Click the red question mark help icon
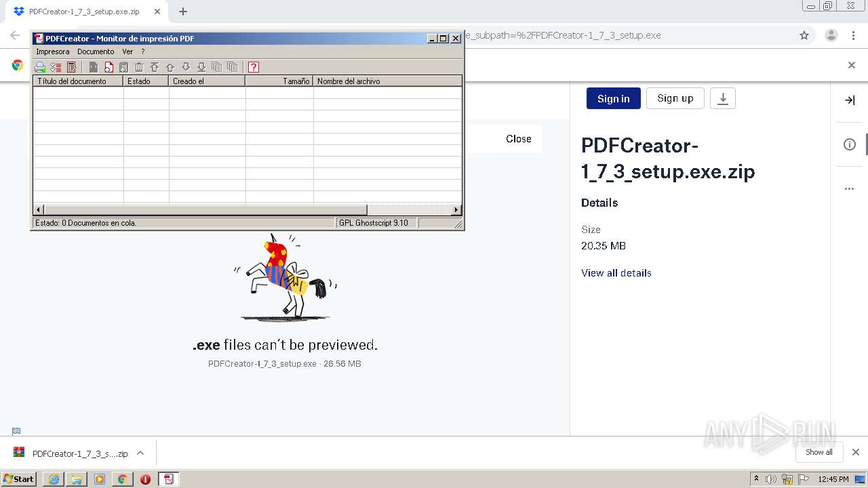Screen dimensions: 868x488 (254, 67)
